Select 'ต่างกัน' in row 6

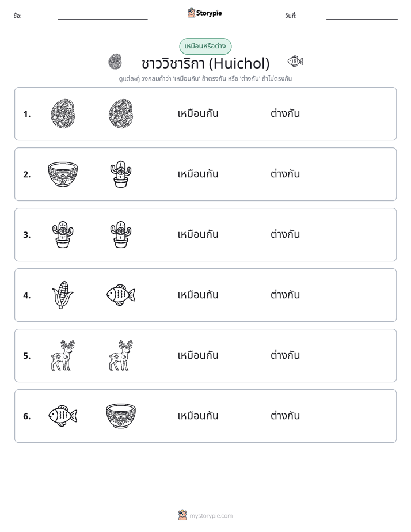click(x=285, y=416)
